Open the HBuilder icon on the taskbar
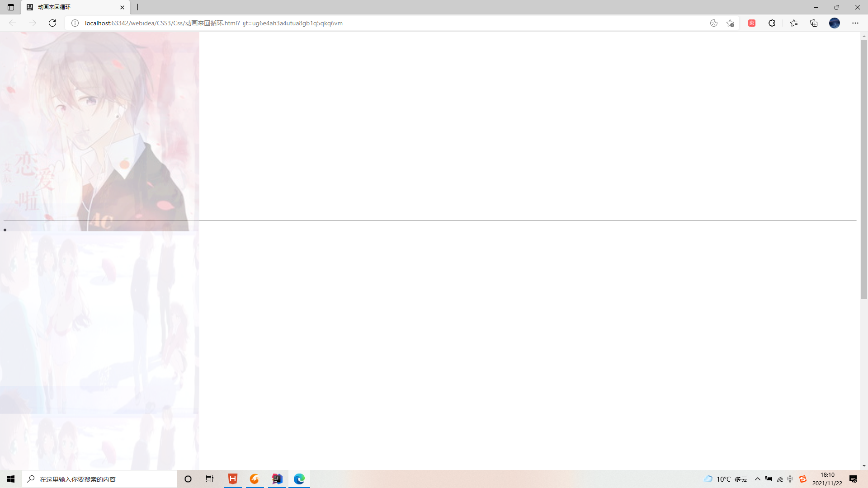Image resolution: width=868 pixels, height=488 pixels. click(232, 479)
